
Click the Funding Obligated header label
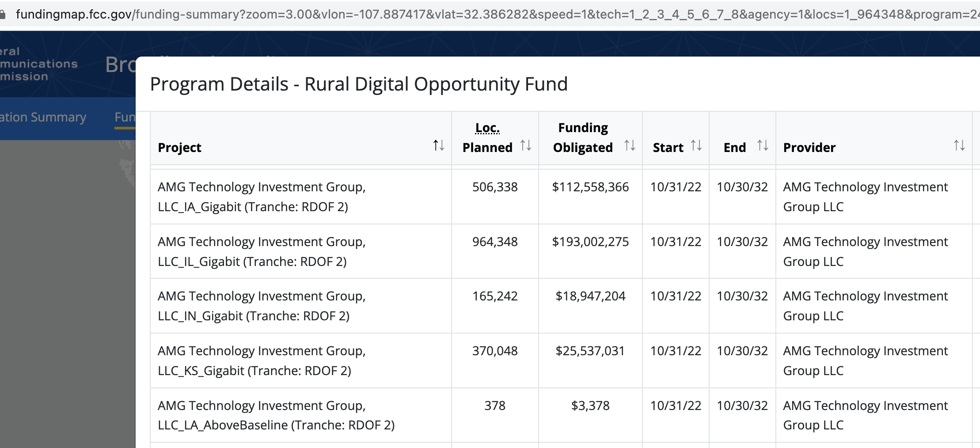583,137
